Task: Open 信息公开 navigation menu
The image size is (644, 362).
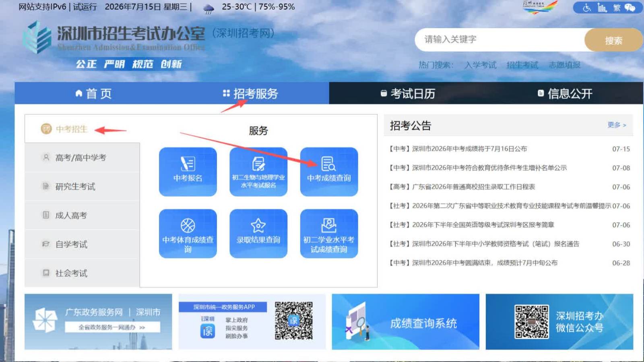Action: coord(565,93)
